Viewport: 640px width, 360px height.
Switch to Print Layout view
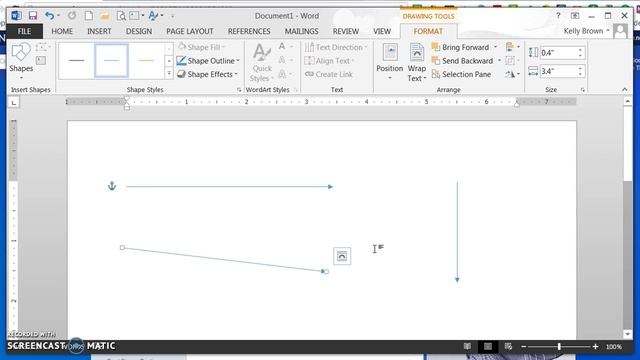tap(488, 347)
